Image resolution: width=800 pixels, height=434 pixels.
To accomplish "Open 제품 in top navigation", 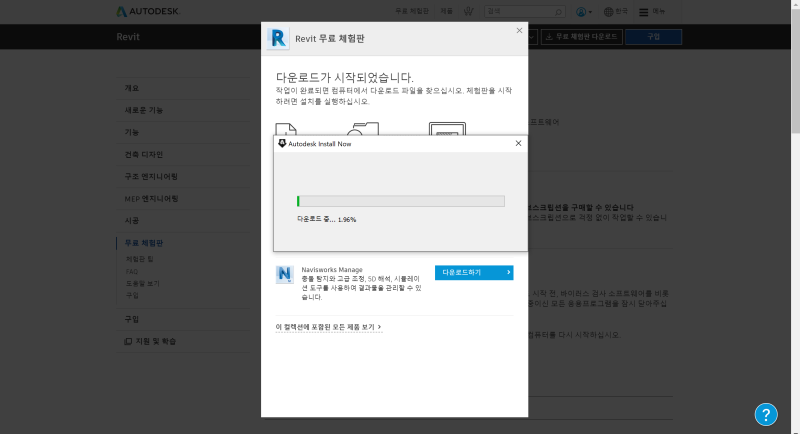I will pyautogui.click(x=446, y=11).
